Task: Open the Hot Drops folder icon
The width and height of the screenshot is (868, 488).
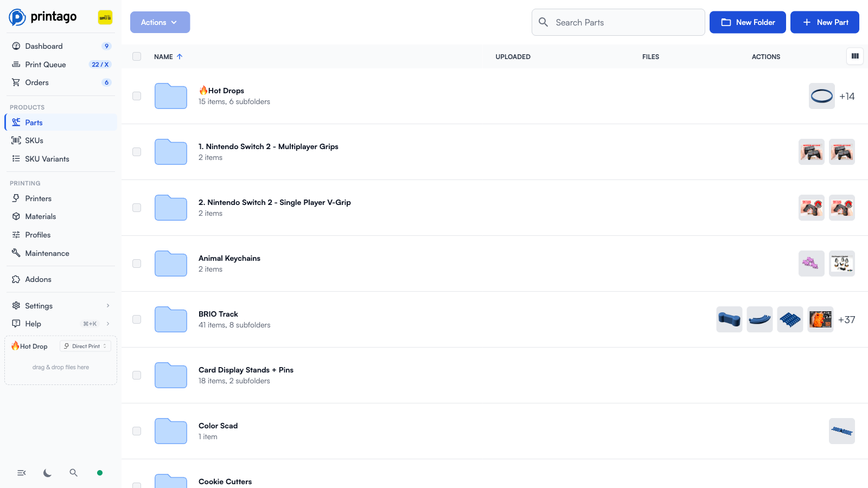Action: click(171, 96)
